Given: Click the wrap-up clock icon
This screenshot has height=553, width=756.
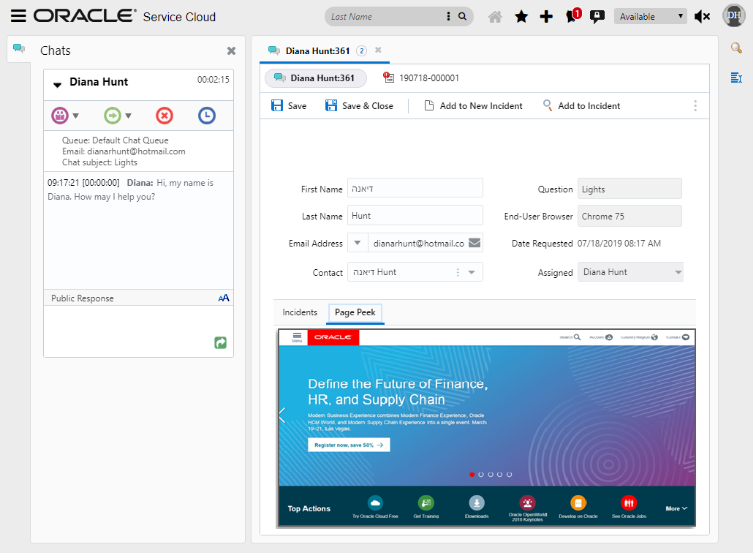Looking at the screenshot, I should (x=206, y=115).
